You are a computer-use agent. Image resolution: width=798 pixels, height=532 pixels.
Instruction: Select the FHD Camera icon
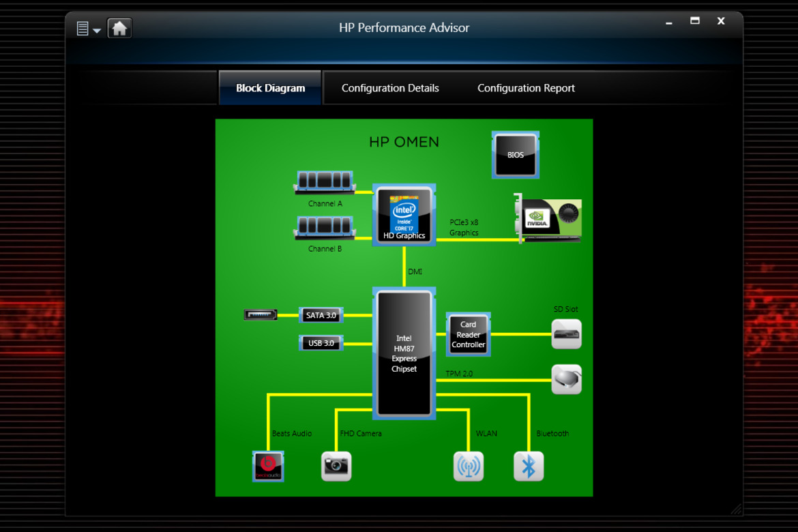(336, 467)
